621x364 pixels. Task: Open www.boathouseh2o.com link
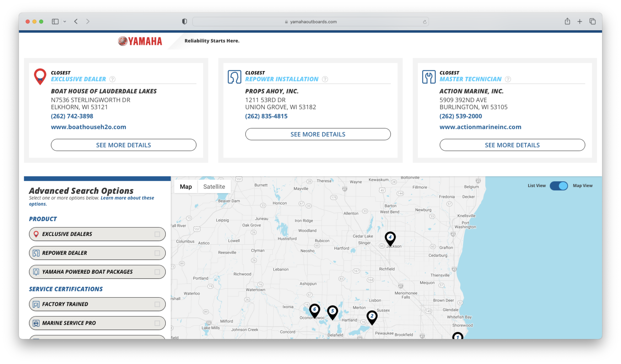88,127
